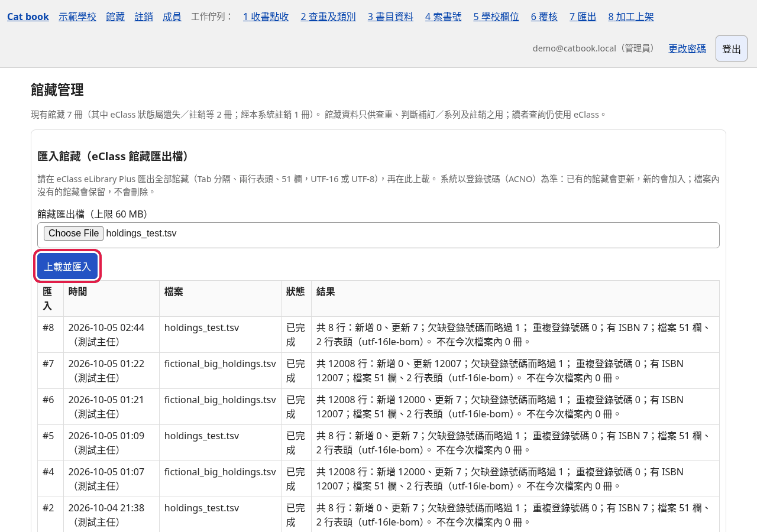The image size is (757, 532).
Task: Select import number #7 cell
Action: coord(50,371)
